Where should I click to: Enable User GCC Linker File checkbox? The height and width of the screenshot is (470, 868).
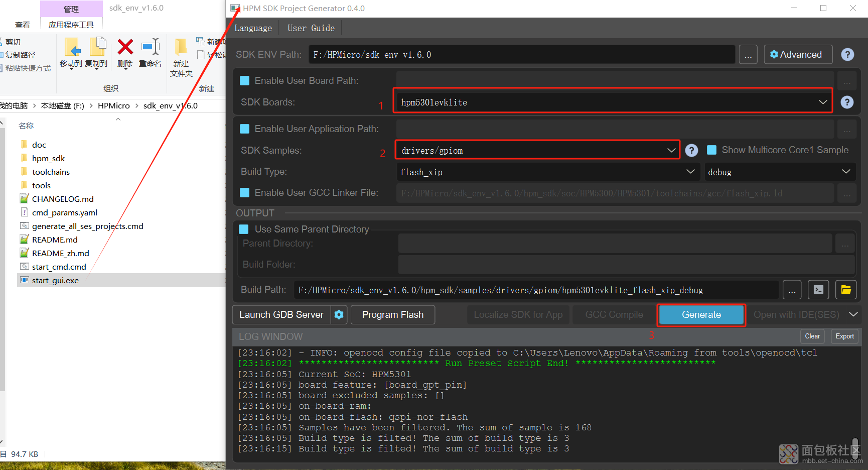coord(245,192)
